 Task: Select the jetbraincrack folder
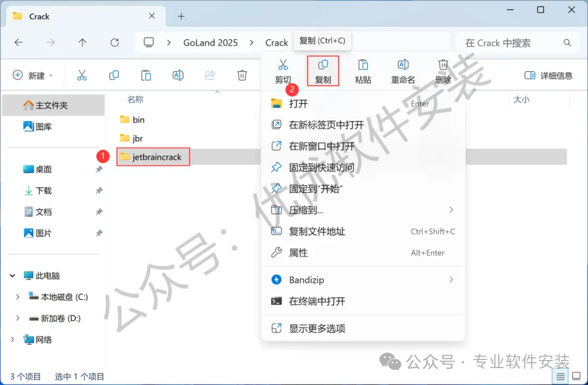pos(153,157)
